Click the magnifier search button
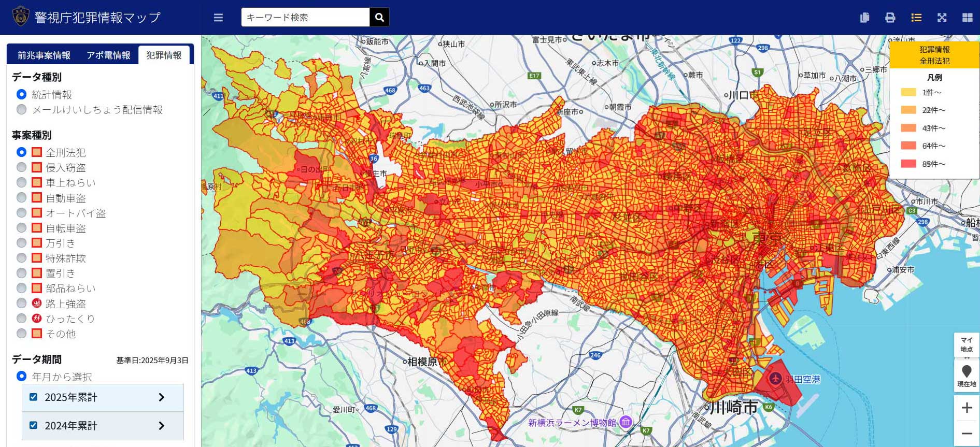980x447 pixels. tap(379, 18)
